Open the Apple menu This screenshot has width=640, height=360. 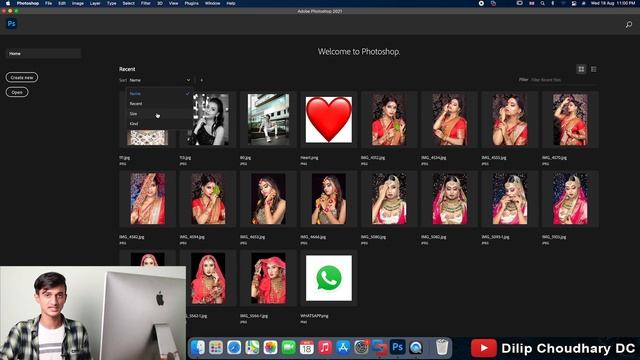coord(8,3)
